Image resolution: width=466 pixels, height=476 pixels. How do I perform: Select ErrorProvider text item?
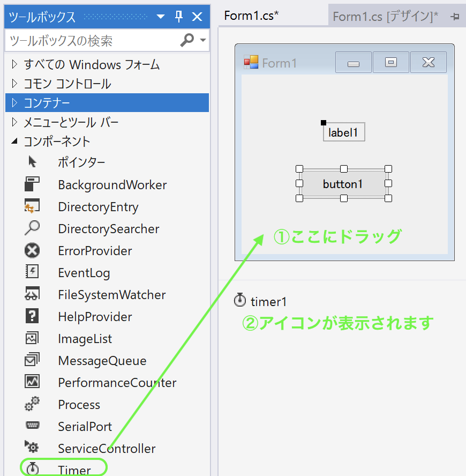[x=95, y=251]
